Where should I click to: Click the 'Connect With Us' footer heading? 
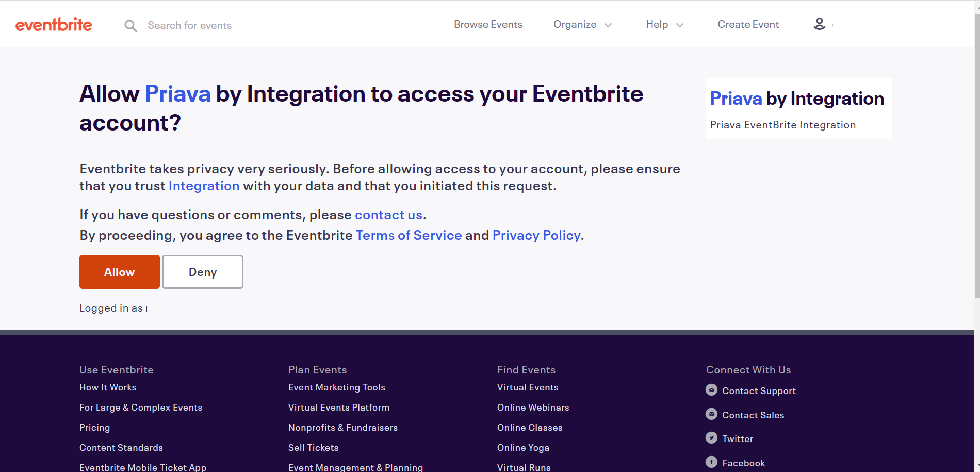click(x=748, y=370)
